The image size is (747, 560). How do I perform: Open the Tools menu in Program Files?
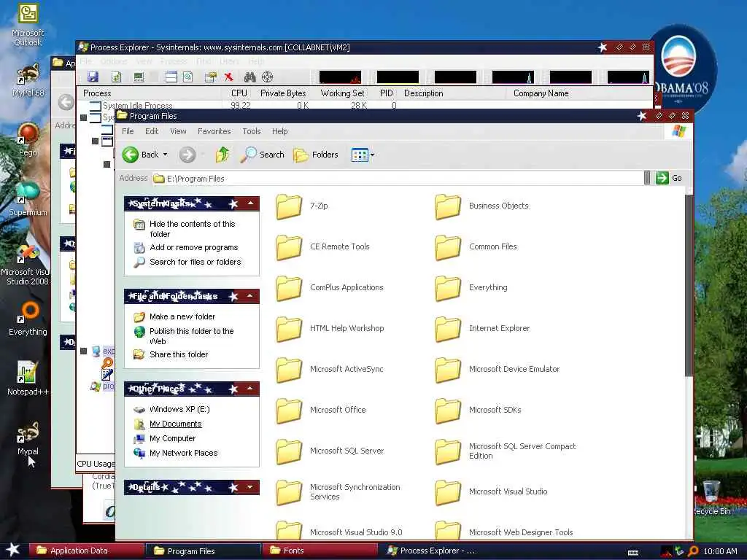[252, 131]
